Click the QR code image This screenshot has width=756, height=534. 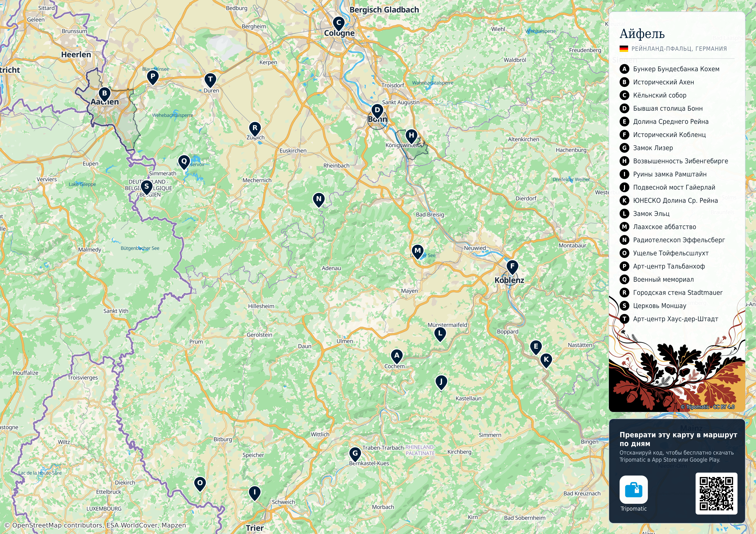point(716,494)
